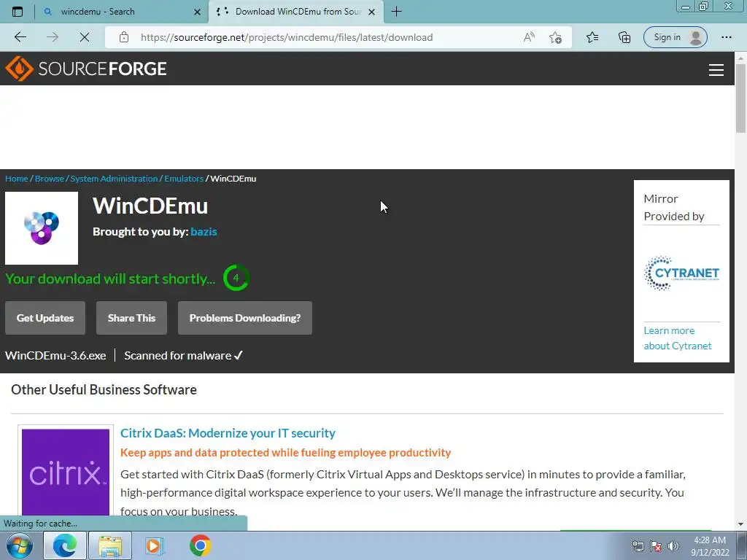Click the Cytranet mirror logo
Viewport: 747px width, 560px height.
pyautogui.click(x=681, y=273)
